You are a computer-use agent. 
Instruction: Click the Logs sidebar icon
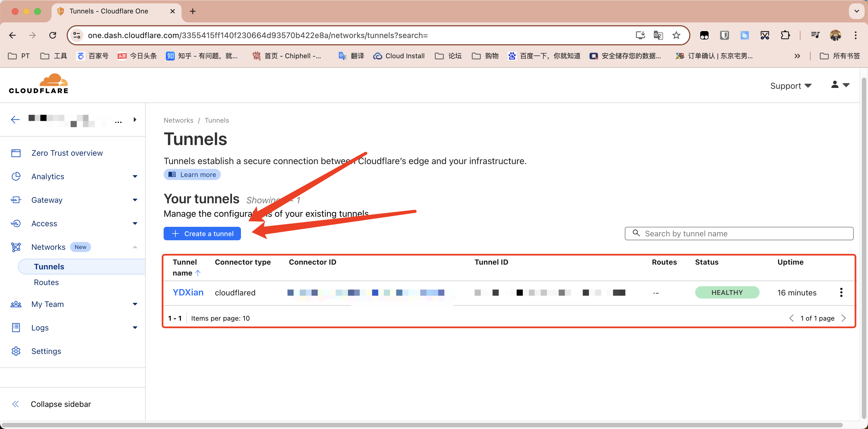(x=16, y=328)
